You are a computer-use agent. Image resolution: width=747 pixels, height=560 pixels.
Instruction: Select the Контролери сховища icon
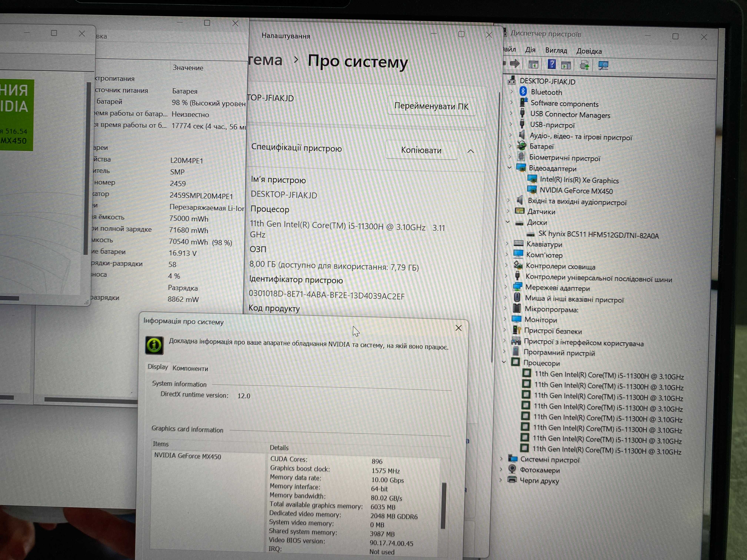point(518,265)
